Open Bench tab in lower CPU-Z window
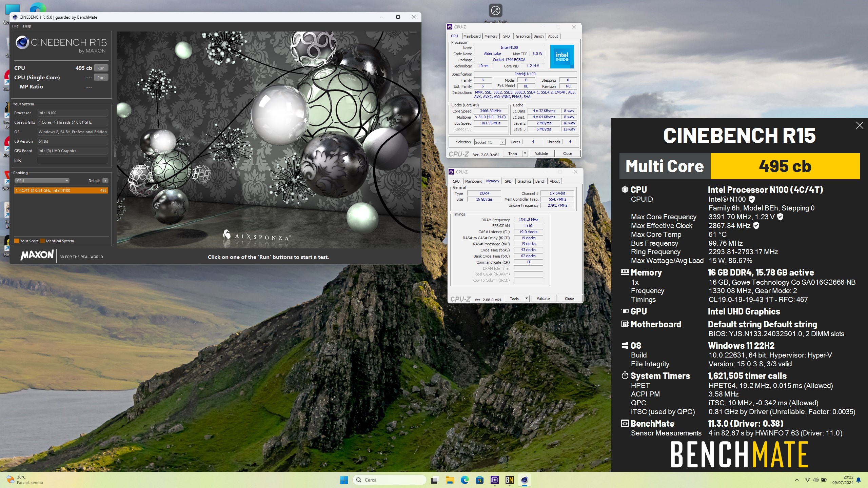This screenshot has height=488, width=868. pyautogui.click(x=540, y=181)
